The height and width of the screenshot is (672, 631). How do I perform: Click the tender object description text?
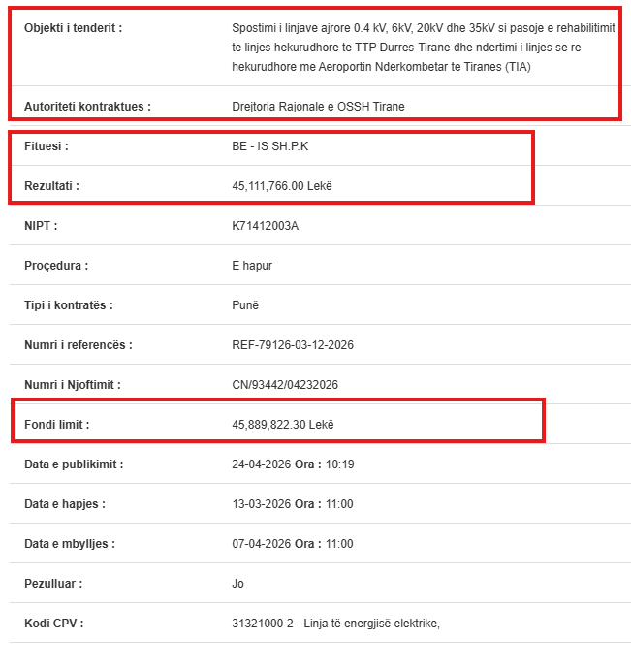pos(424,48)
